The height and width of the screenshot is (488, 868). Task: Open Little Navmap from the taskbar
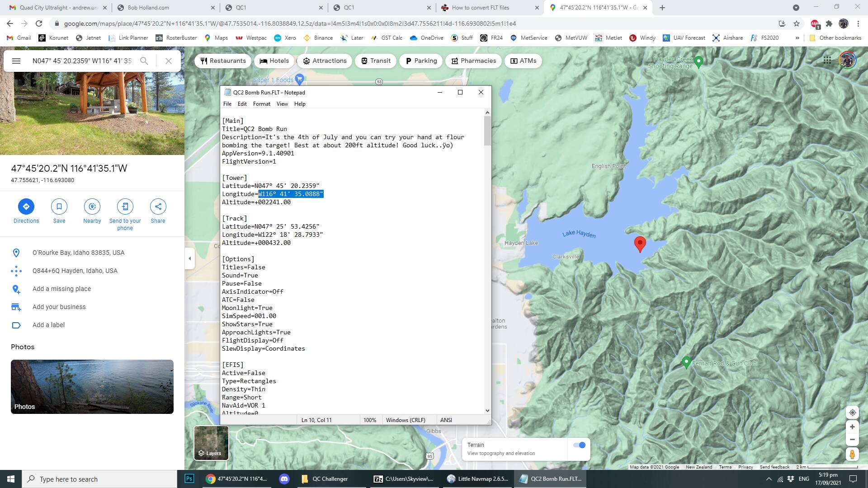coord(477,479)
